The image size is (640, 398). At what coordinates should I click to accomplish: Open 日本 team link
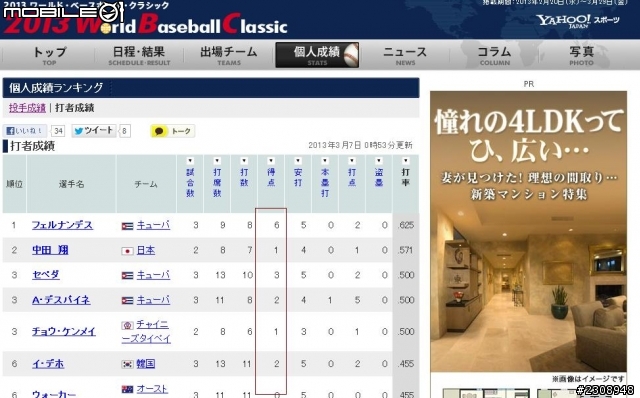point(146,250)
